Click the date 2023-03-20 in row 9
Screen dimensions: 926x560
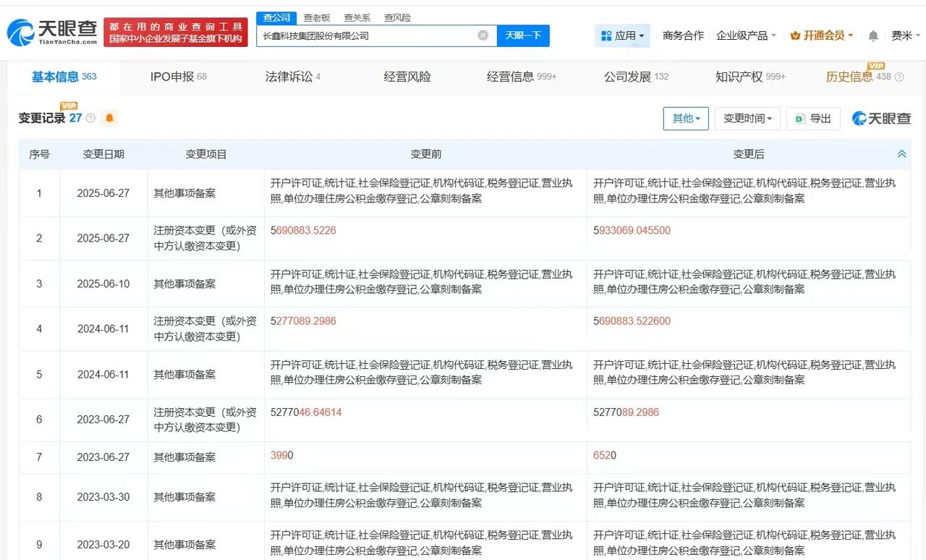pos(103,544)
